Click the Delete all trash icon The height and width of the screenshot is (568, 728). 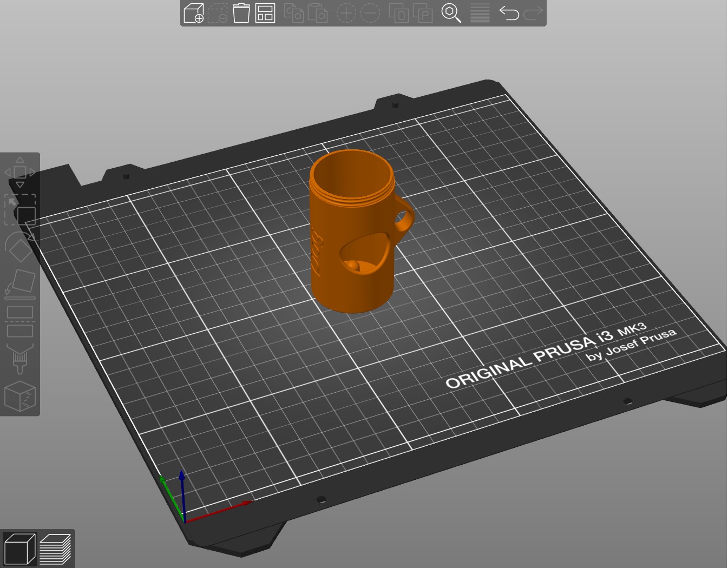click(x=241, y=13)
